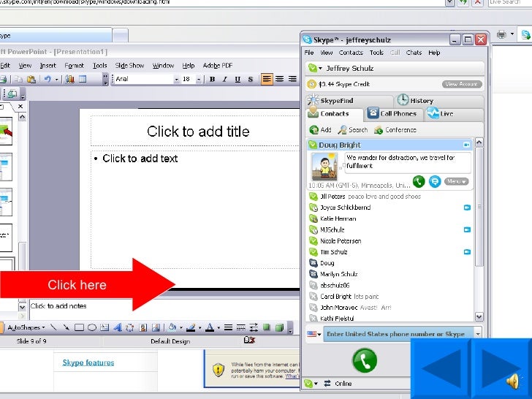
Task: Click the video icon beside Joyce Schlickbernd
Action: pyautogui.click(x=467, y=208)
